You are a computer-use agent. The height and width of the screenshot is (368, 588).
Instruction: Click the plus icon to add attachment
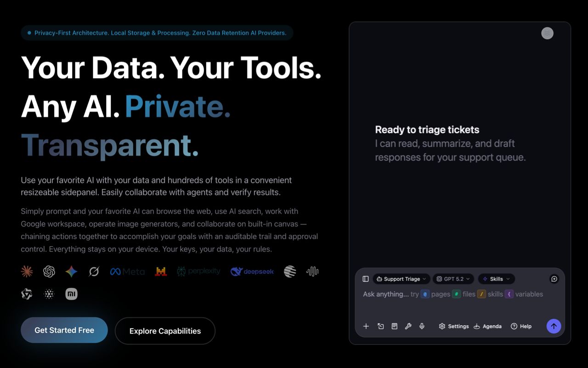click(366, 326)
